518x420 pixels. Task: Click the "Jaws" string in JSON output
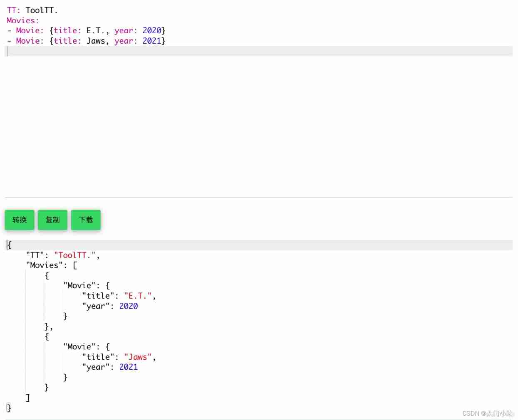point(137,357)
